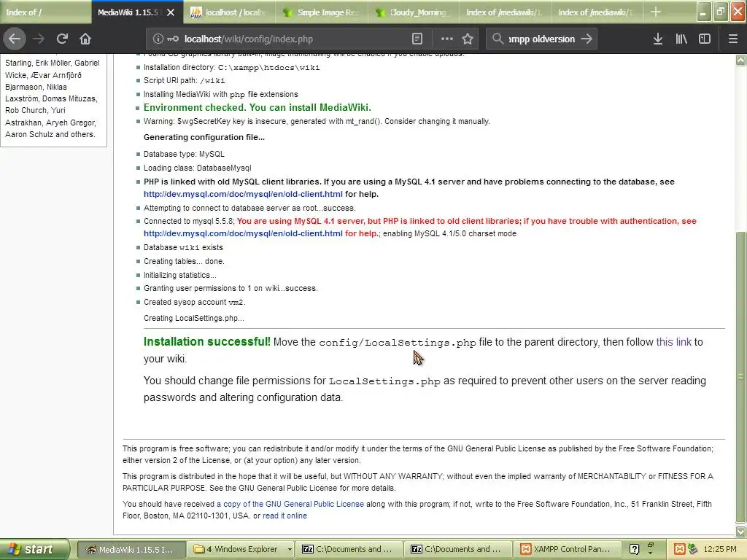This screenshot has height=560, width=747.
Task: Click 'Initializing statistics...' line
Action: click(x=179, y=275)
